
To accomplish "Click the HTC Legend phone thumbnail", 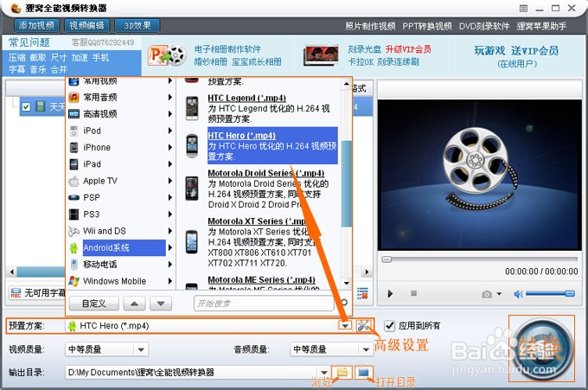I will point(192,108).
